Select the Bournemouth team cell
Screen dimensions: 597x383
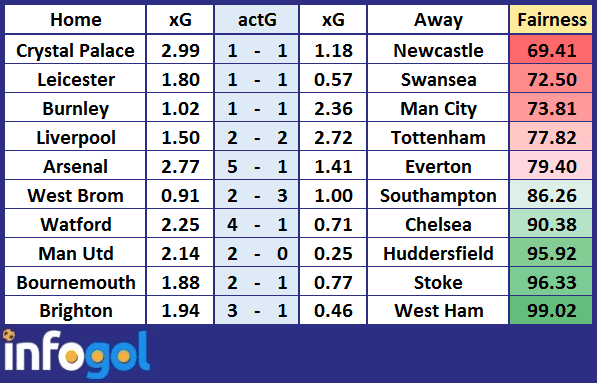click(x=75, y=282)
